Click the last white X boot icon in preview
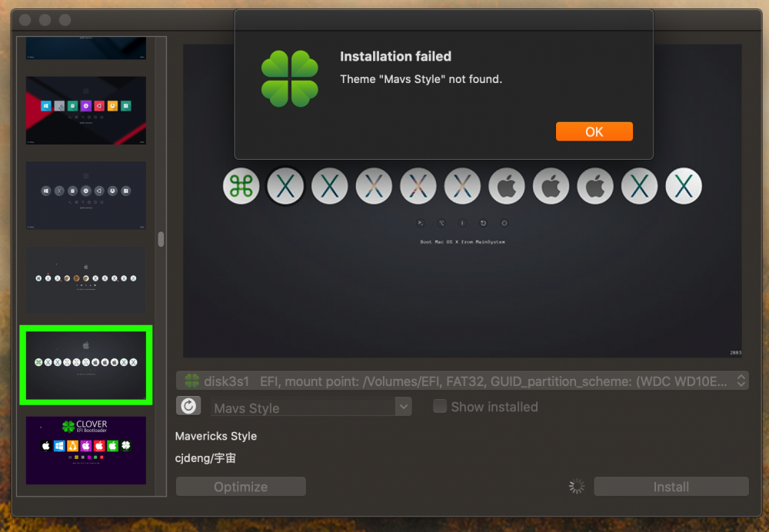The width and height of the screenshot is (769, 532). coord(683,186)
